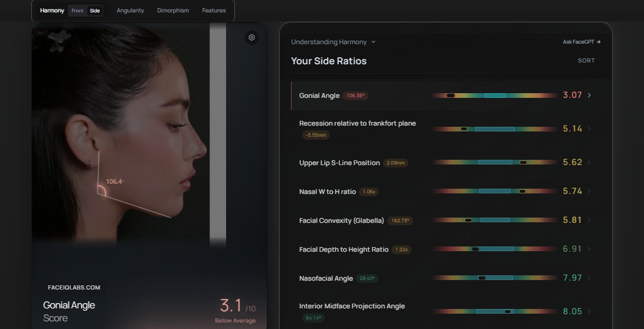Switch to Front view toggle
Image resolution: width=644 pixels, height=329 pixels.
[x=77, y=11]
